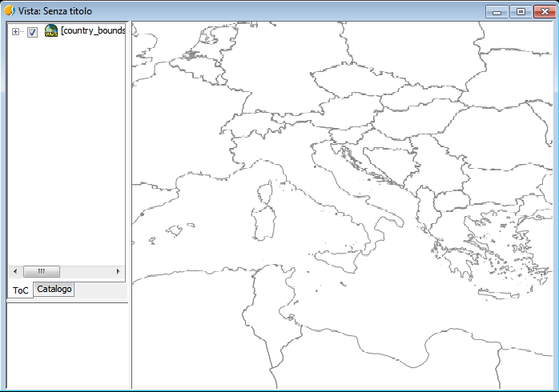The width and height of the screenshot is (559, 392).
Task: Click the gvSIG application icon in title bar
Action: pos(10,10)
